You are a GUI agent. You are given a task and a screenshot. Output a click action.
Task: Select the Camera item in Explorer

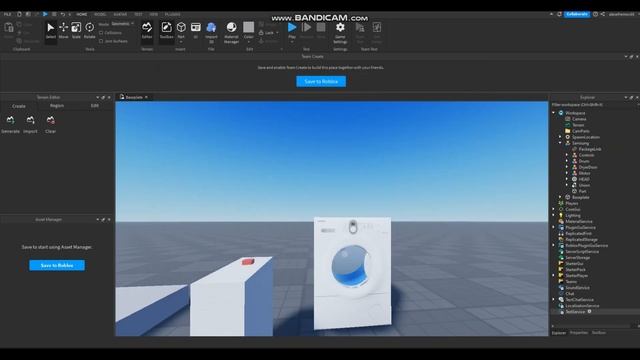[x=579, y=119]
